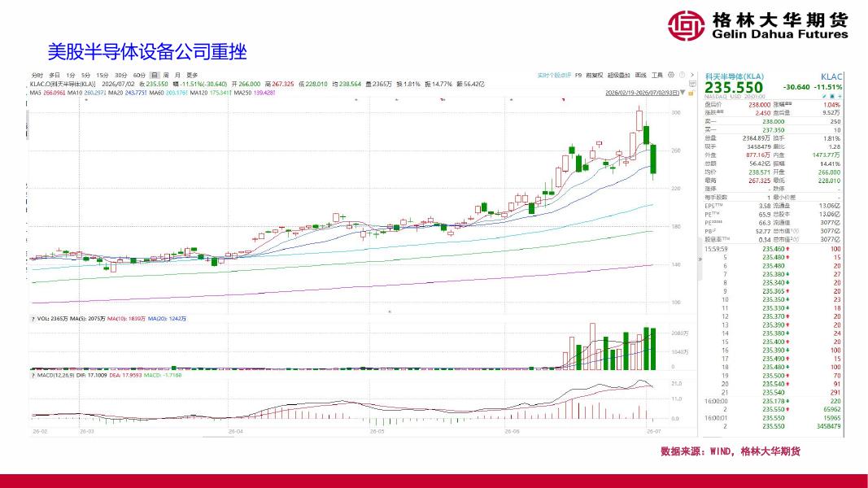Viewport: 868px width, 488px height.
Task: Click the 26-07 date axis label
Action: point(654,432)
